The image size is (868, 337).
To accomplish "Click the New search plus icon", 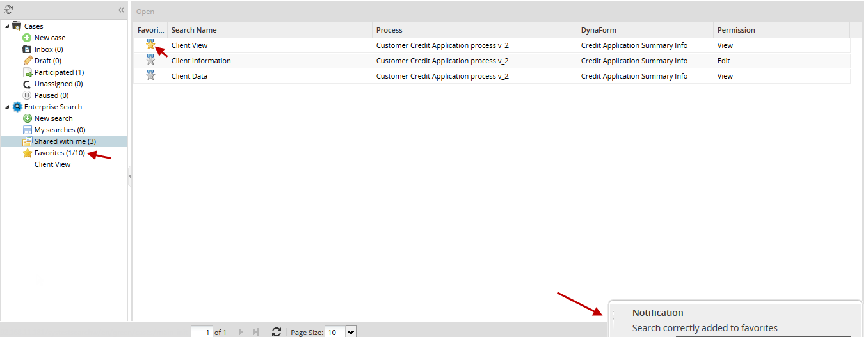I will pyautogui.click(x=28, y=118).
